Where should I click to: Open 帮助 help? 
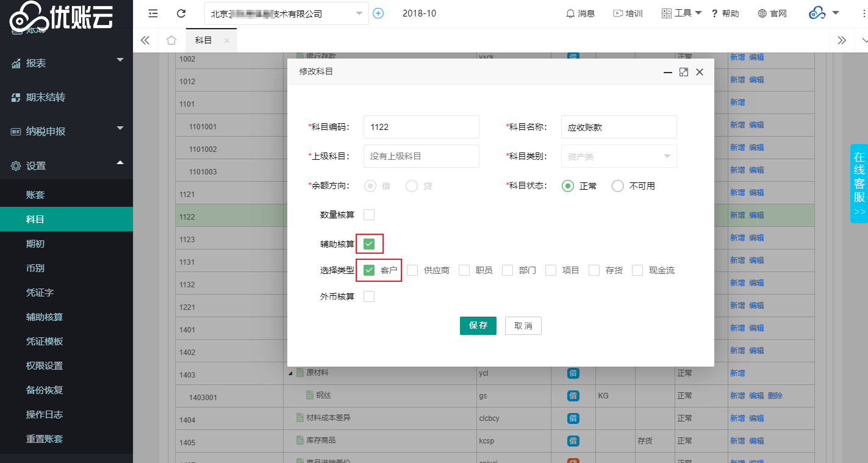(x=725, y=13)
